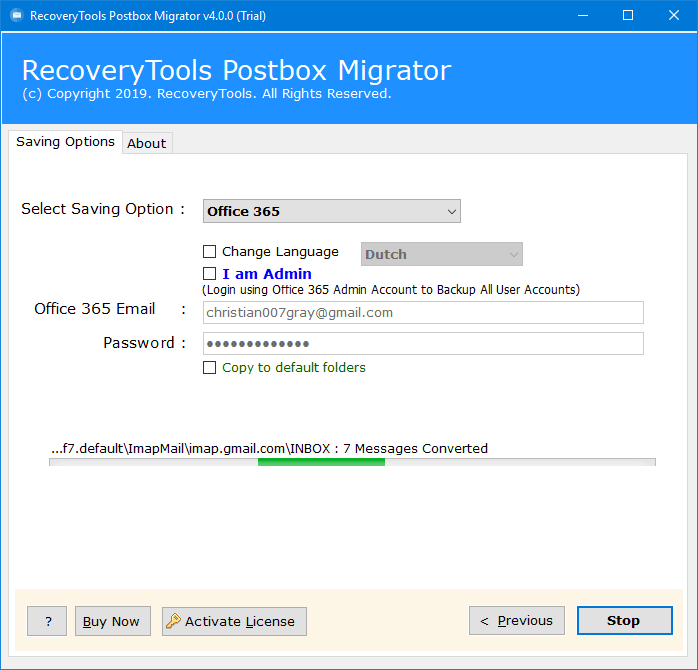Click the RecoveryTools Postbox Migrator heading

click(x=236, y=71)
